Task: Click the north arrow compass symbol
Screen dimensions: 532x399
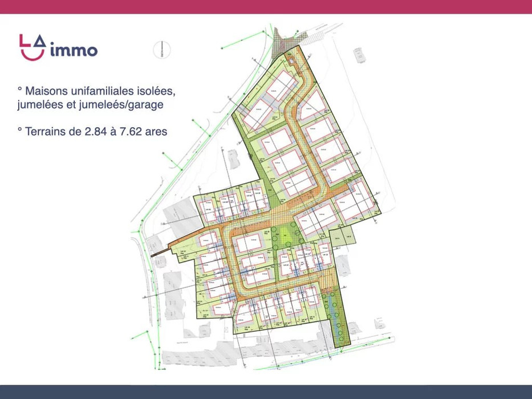Action: (162, 49)
